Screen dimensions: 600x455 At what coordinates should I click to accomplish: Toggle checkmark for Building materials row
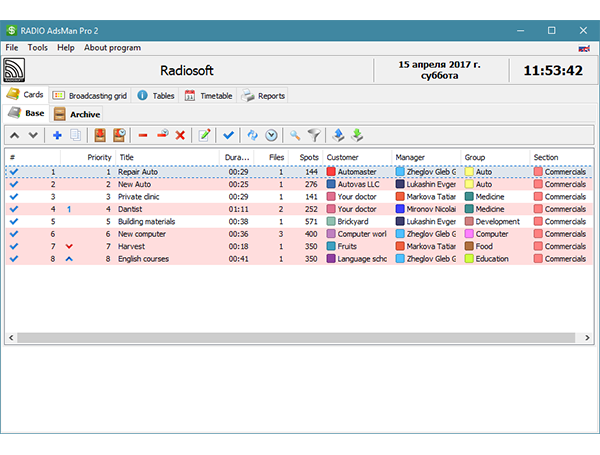coord(14,222)
